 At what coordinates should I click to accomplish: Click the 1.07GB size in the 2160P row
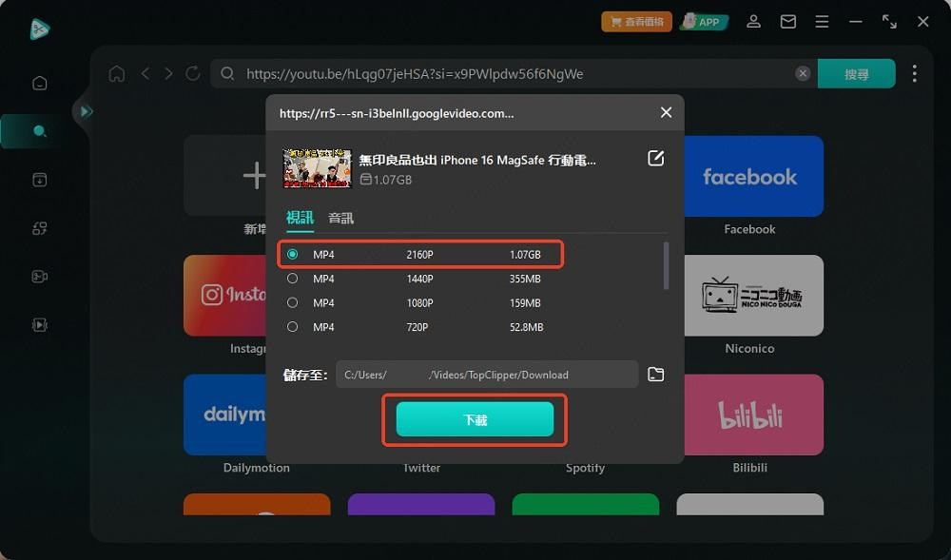click(525, 255)
